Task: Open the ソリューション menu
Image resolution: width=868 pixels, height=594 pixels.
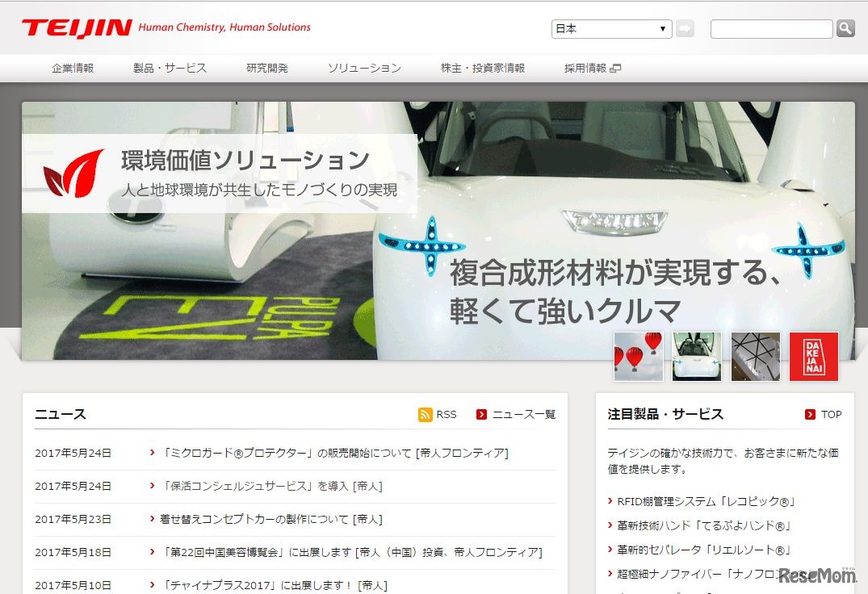Action: pos(364,68)
